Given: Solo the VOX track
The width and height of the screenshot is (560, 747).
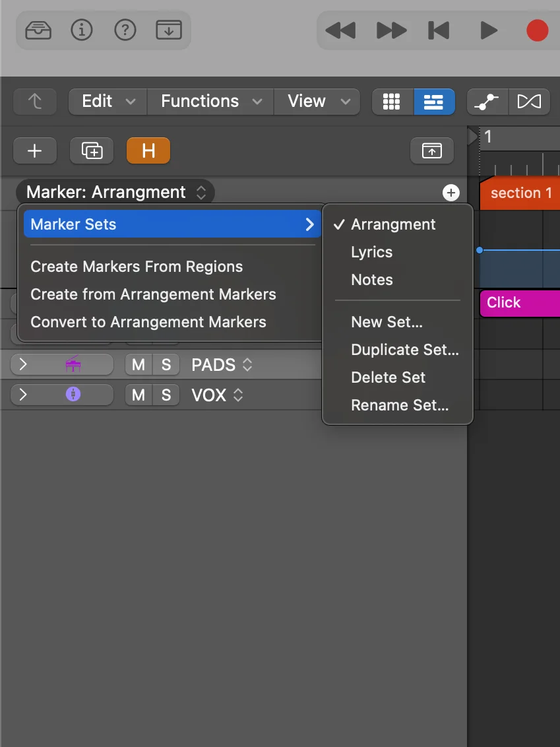Looking at the screenshot, I should [x=166, y=395].
